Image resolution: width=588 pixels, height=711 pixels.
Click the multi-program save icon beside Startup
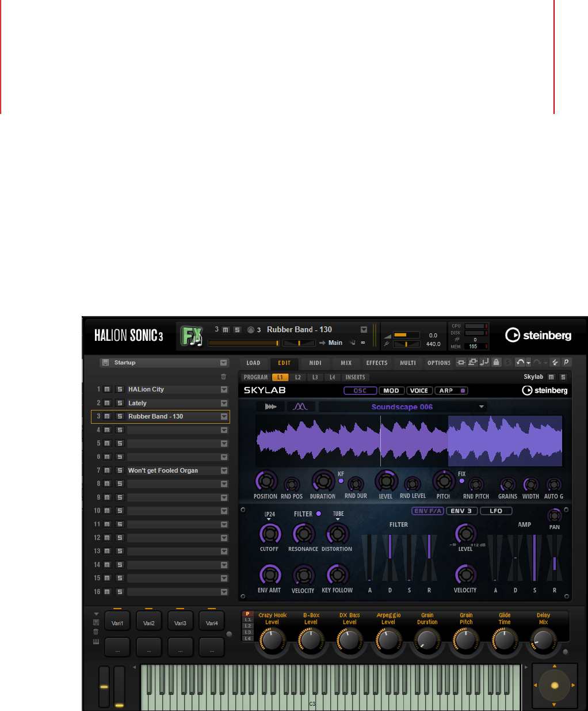coord(105,363)
